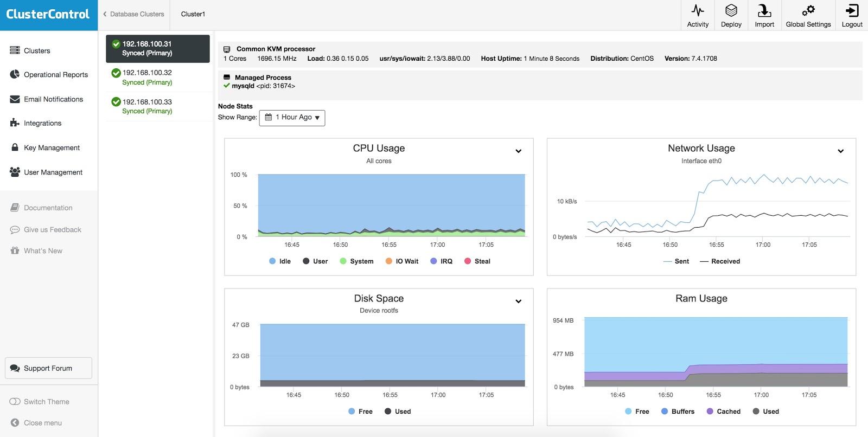Click the Deploy stack icon
Screen dimensions: 868x437
click(731, 10)
